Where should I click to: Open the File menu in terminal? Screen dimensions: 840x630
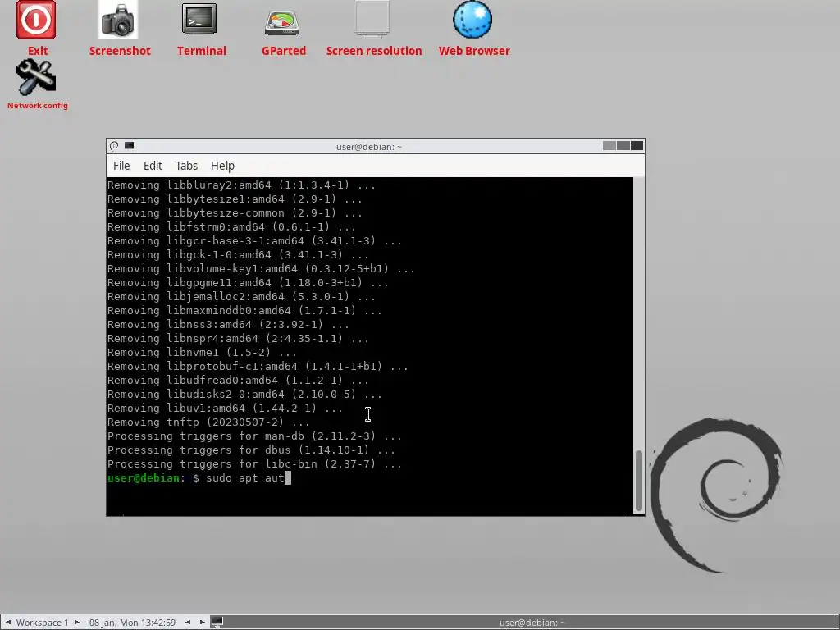[121, 166]
